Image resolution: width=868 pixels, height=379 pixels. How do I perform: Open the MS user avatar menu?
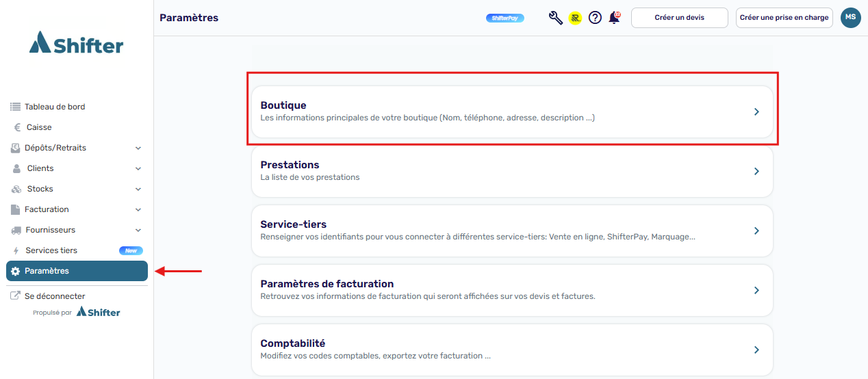(x=850, y=18)
